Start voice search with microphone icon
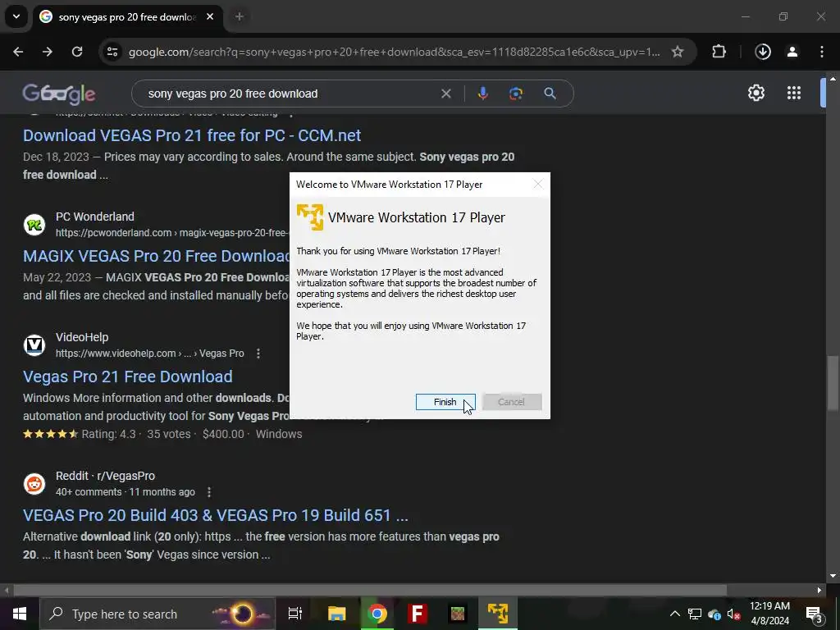The width and height of the screenshot is (840, 630). pyautogui.click(x=482, y=94)
